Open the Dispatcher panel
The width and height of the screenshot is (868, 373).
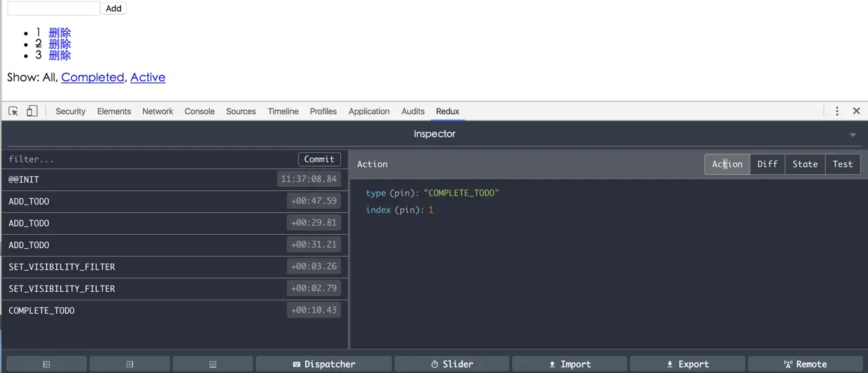323,364
